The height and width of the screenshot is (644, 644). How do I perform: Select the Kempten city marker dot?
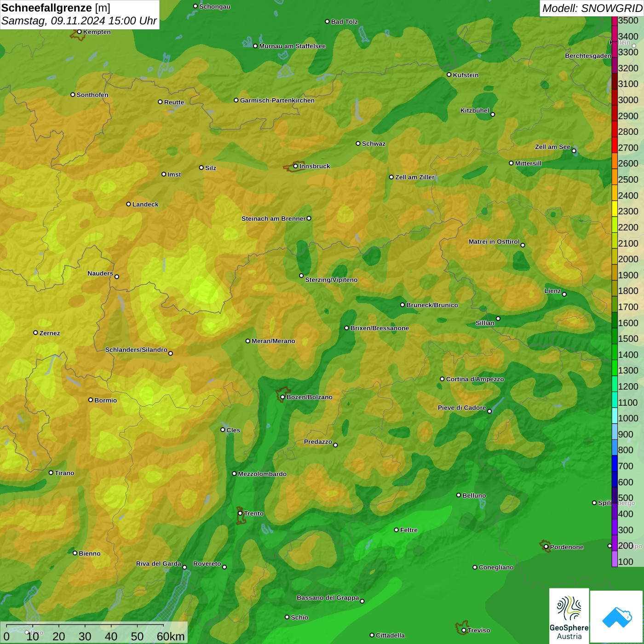pos(79,32)
